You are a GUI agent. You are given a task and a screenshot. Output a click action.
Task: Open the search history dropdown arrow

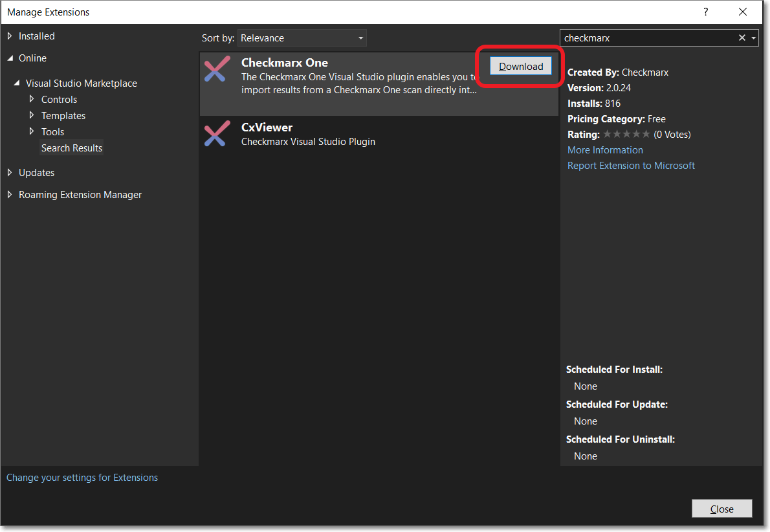pos(753,38)
